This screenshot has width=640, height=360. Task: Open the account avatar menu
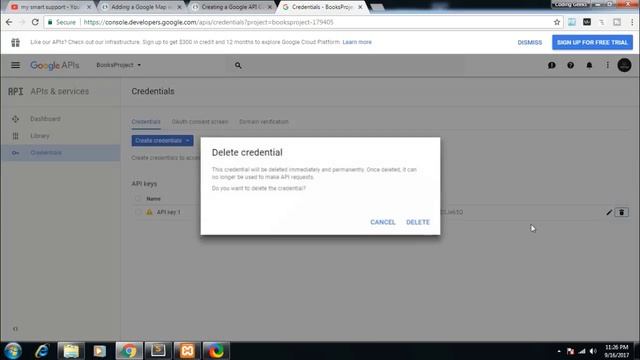click(624, 65)
